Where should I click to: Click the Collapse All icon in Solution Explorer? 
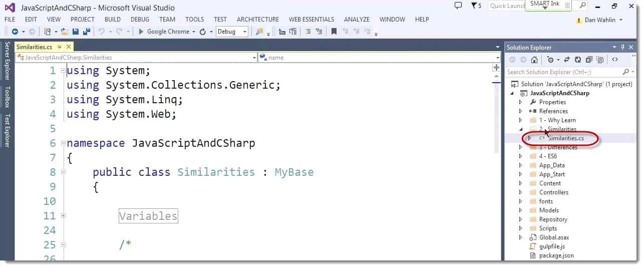(x=589, y=60)
